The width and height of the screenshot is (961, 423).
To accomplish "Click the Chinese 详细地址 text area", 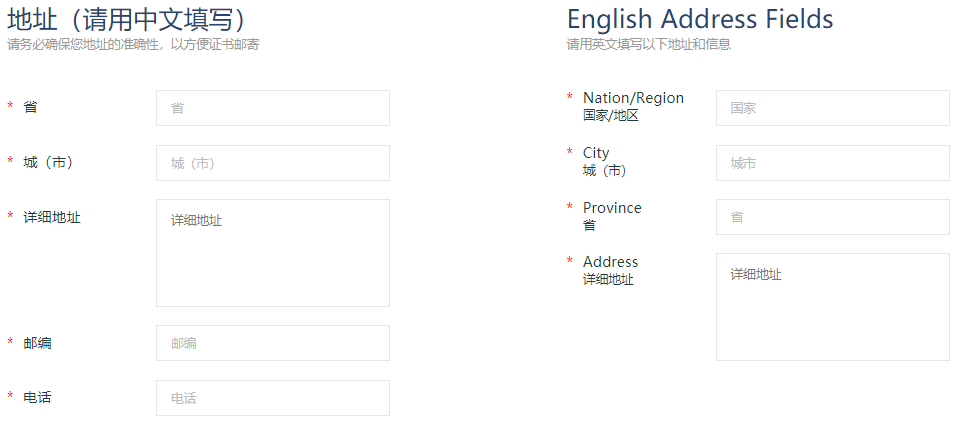I will (272, 252).
